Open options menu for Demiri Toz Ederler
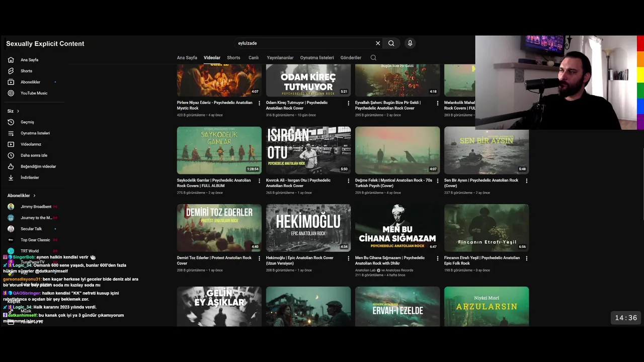 (260, 258)
